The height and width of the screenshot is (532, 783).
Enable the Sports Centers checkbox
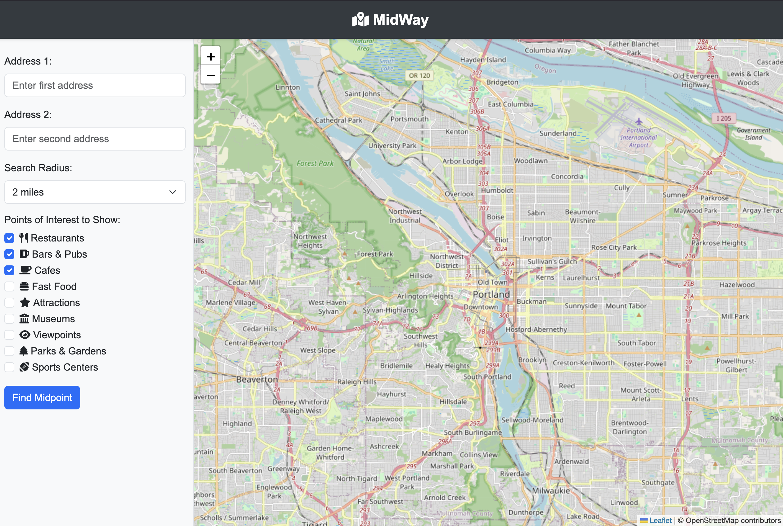[x=9, y=367]
